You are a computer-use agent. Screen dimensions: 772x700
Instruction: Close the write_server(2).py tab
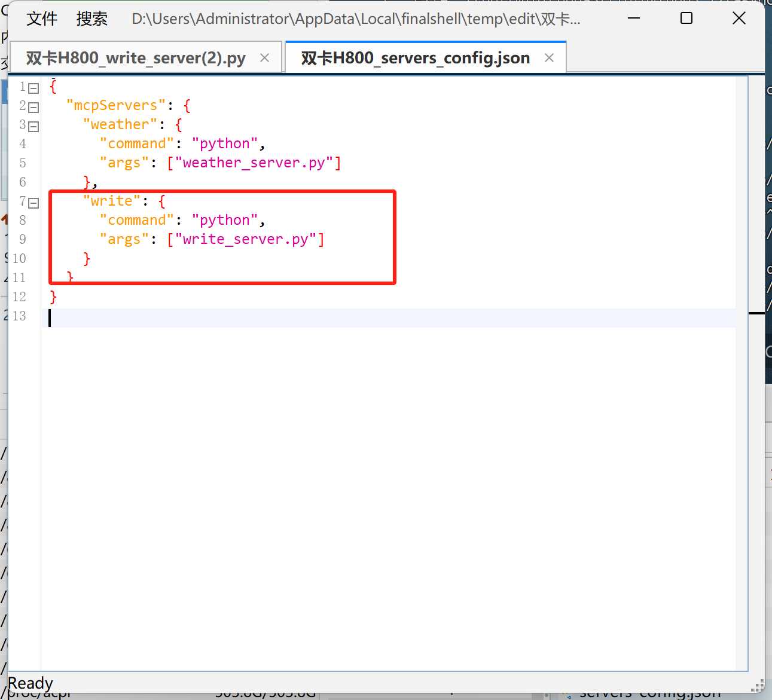point(264,58)
